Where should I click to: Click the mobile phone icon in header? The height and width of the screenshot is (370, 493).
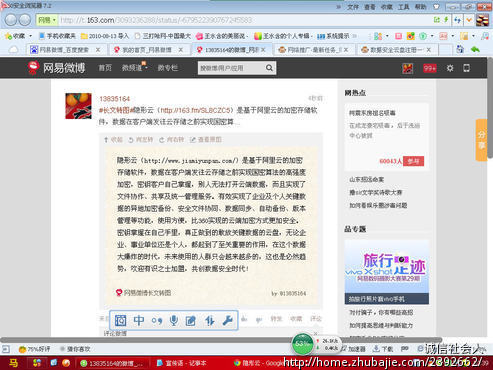(467, 68)
